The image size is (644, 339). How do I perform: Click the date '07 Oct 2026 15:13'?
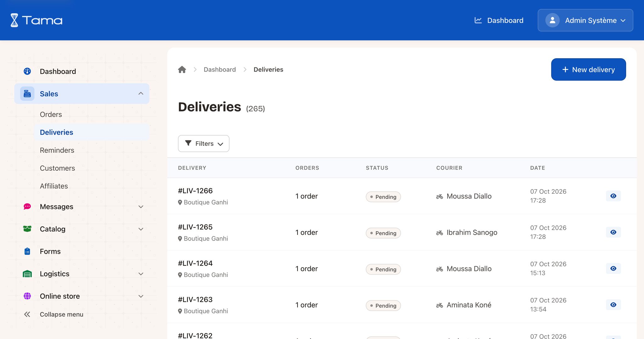click(x=548, y=268)
